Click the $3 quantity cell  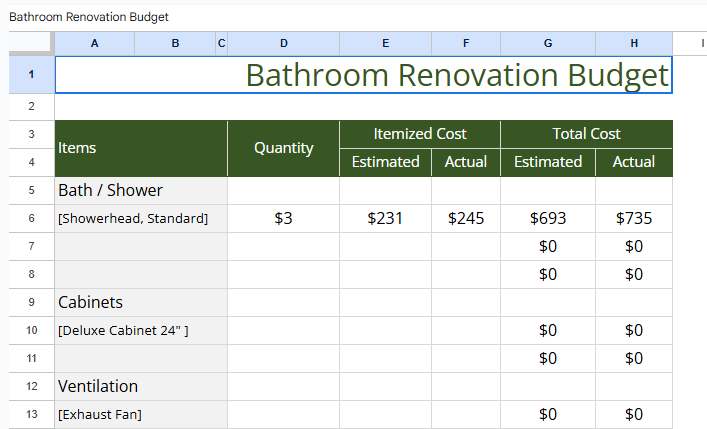283,218
